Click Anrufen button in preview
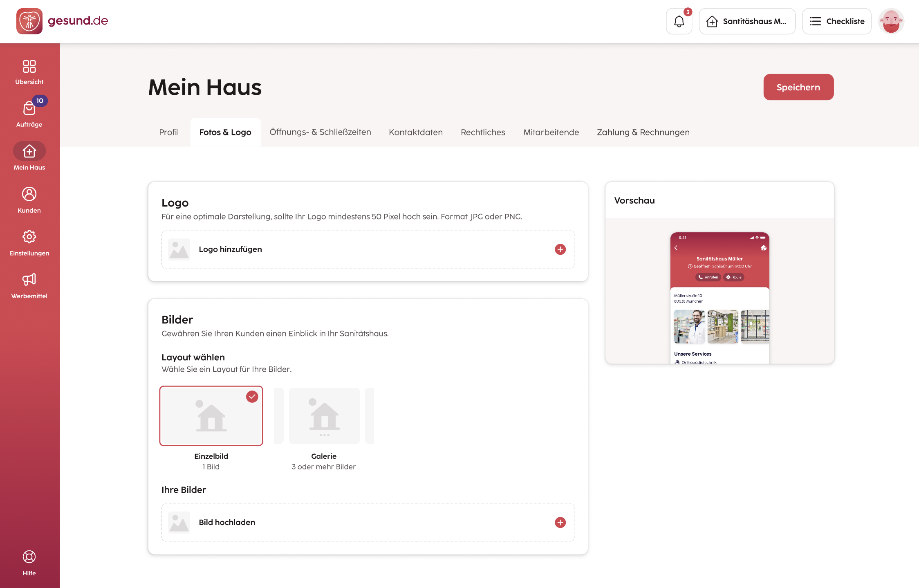 click(x=708, y=277)
